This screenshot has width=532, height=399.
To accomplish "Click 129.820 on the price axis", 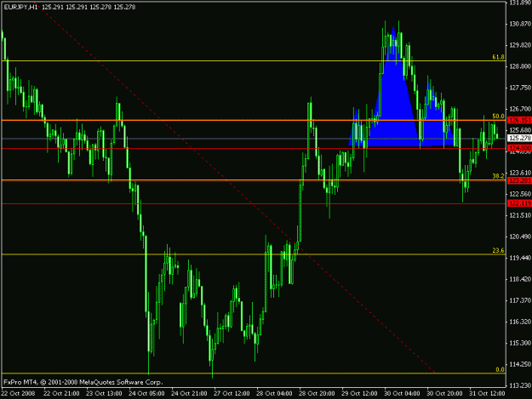I will click(520, 45).
